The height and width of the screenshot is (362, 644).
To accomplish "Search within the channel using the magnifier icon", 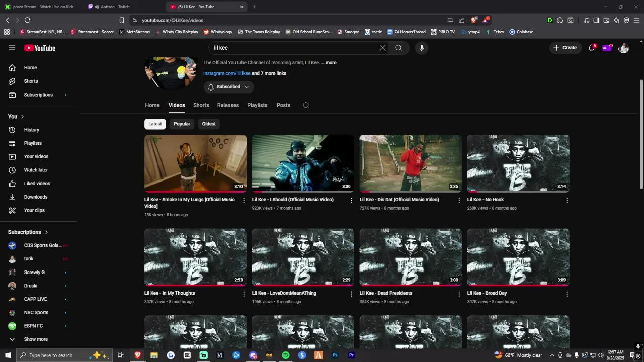I will (306, 105).
